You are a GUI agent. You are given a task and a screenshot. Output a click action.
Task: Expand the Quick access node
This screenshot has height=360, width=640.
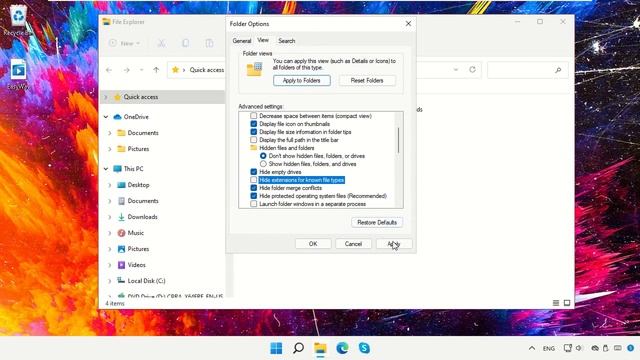pos(106,97)
